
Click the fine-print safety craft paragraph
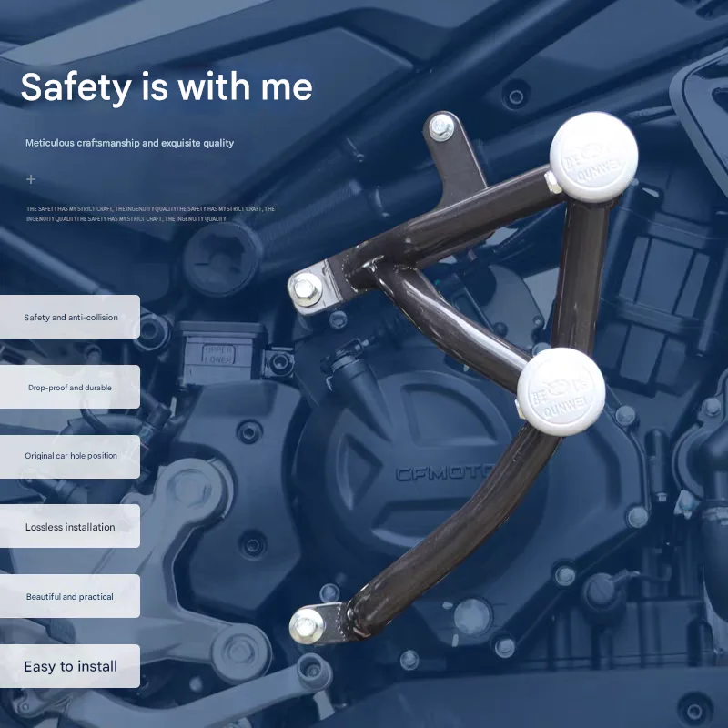click(x=150, y=214)
